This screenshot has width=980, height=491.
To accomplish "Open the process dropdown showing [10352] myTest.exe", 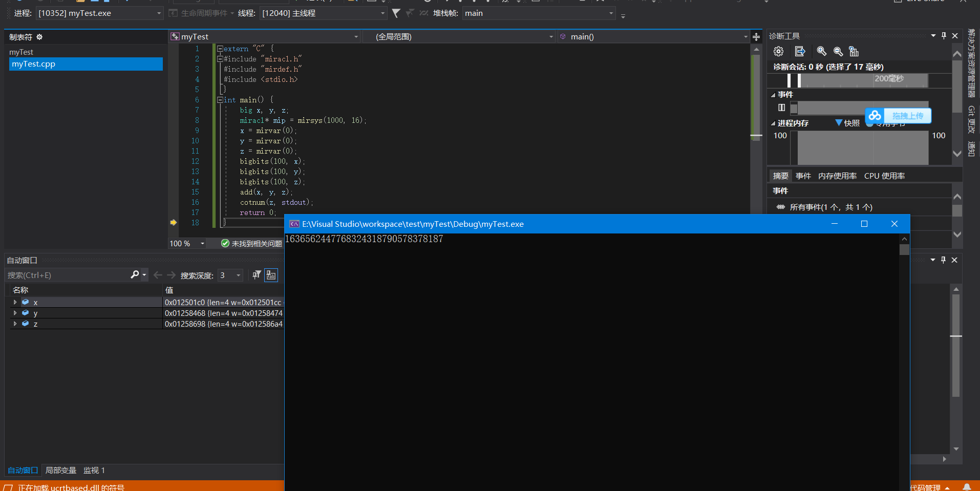I will click(x=159, y=13).
